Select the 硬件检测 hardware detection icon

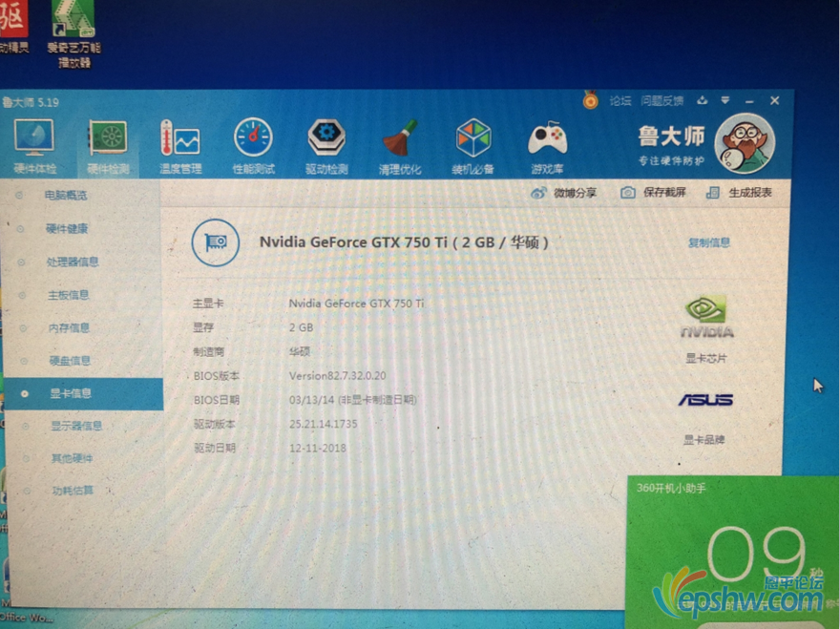(x=108, y=147)
